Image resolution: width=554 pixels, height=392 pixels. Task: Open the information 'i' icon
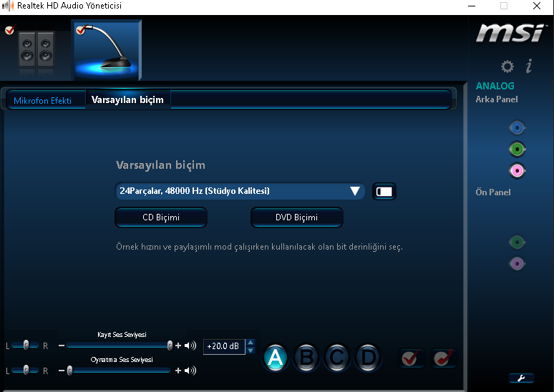[529, 66]
